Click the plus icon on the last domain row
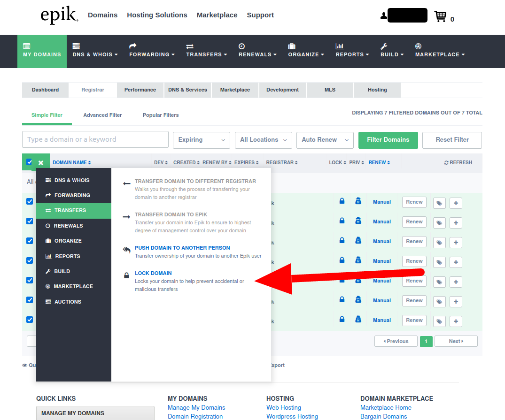This screenshot has width=505, height=420. tap(455, 321)
